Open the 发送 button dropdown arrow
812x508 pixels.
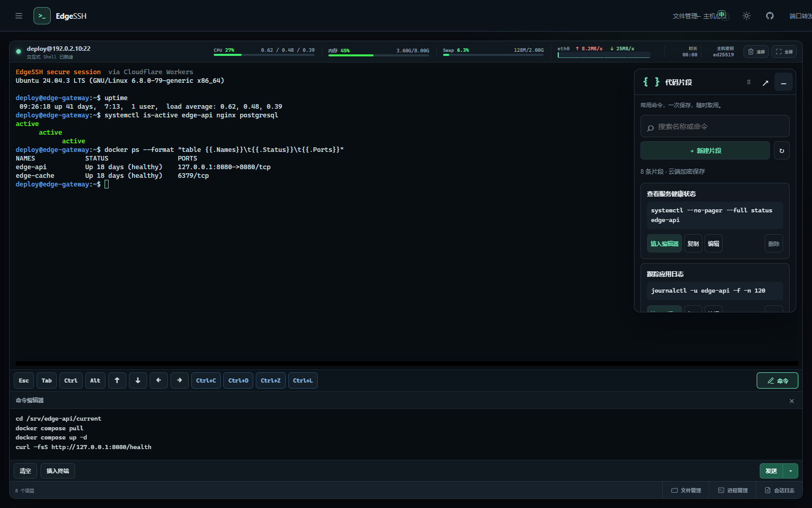(791, 471)
